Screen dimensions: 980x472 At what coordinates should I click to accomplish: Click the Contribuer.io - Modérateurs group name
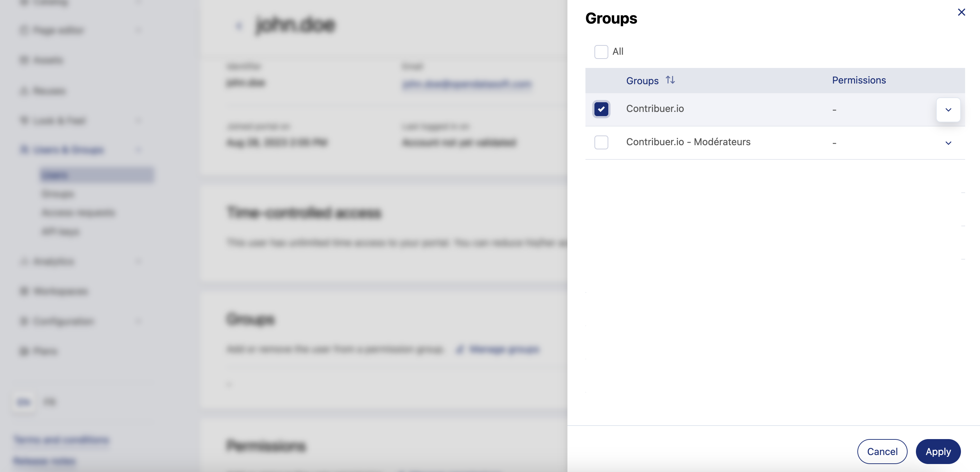click(688, 142)
